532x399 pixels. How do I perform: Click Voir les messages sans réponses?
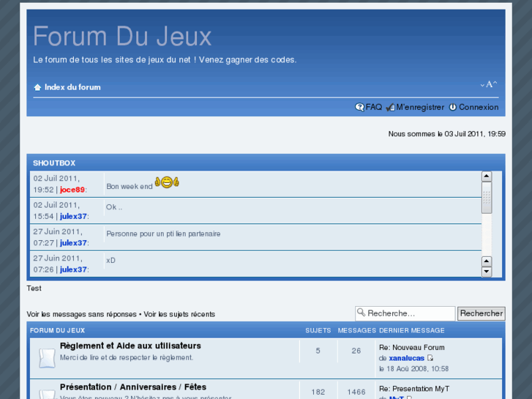tap(81, 314)
